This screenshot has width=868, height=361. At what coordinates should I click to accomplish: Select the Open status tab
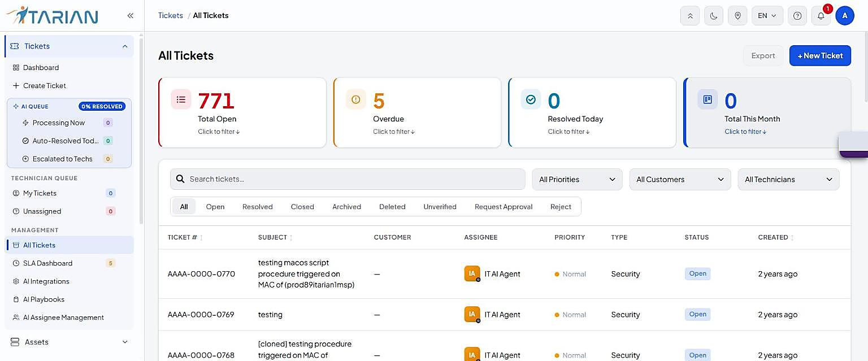pyautogui.click(x=215, y=207)
